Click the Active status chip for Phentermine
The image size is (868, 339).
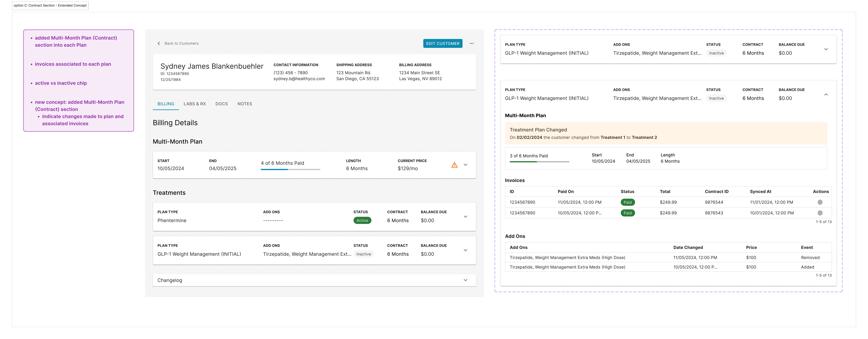pyautogui.click(x=362, y=220)
